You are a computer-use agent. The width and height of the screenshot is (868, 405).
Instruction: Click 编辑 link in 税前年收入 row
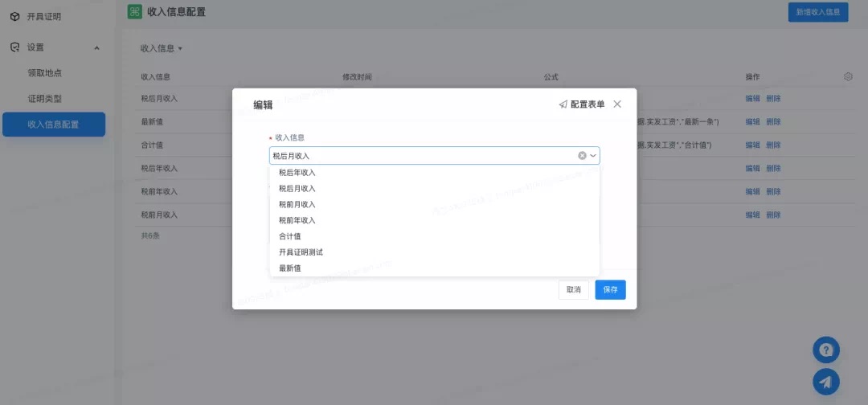[753, 191]
